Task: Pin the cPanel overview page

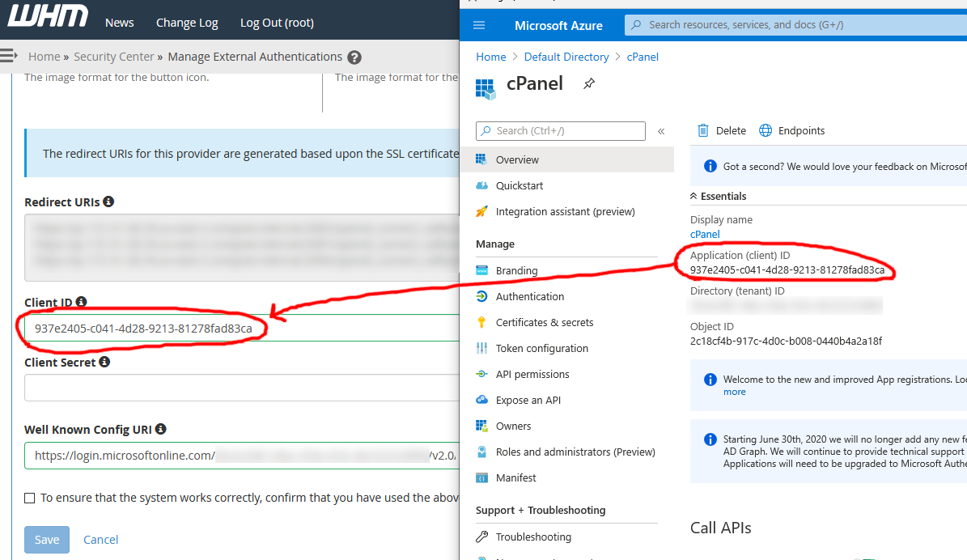Action: point(588,83)
